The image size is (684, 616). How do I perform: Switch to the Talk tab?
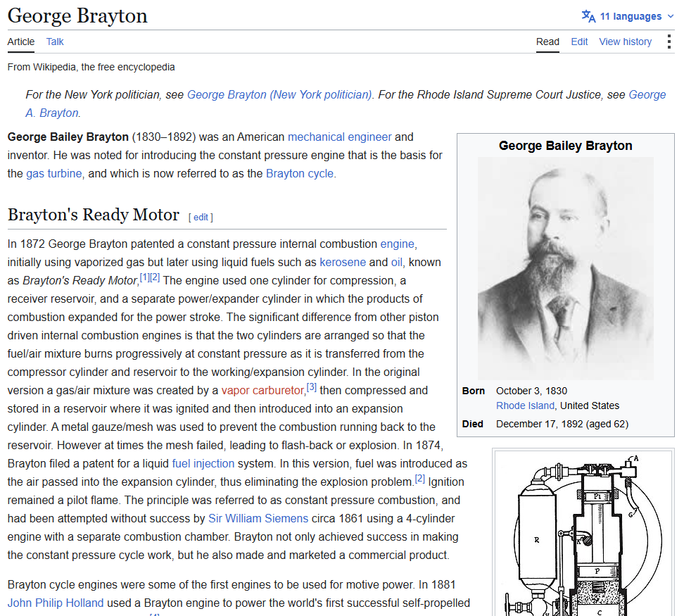tap(55, 42)
